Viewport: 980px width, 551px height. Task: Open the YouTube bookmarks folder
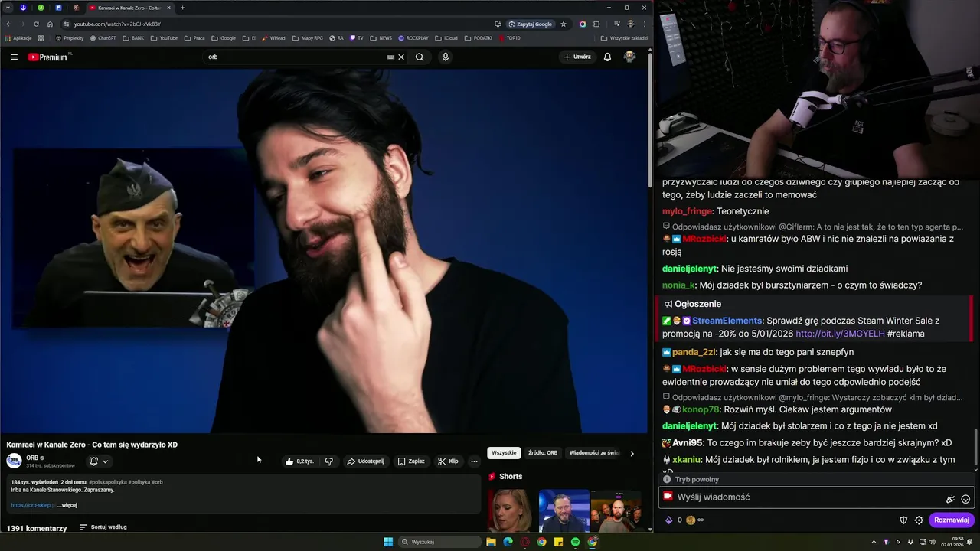pos(164,38)
